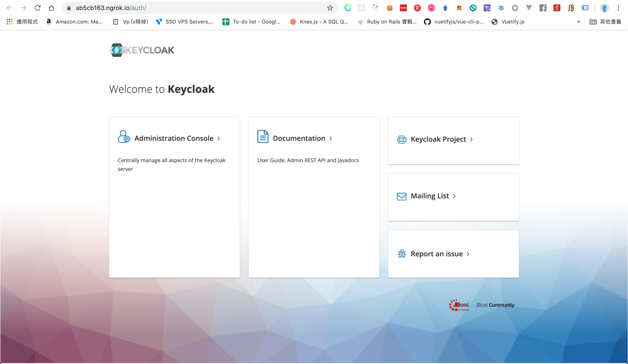
Task: Click the Mailing List envelope icon
Action: tap(401, 196)
